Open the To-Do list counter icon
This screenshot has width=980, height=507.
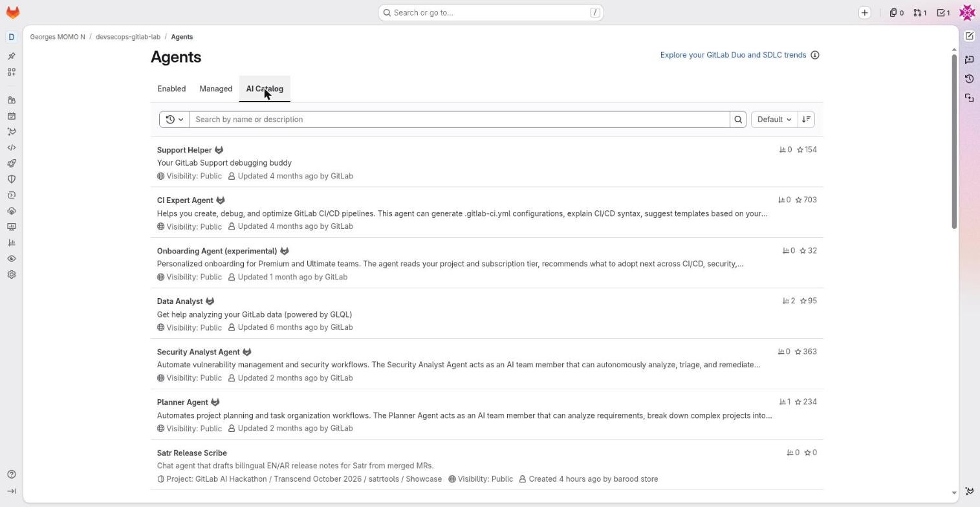pos(944,13)
